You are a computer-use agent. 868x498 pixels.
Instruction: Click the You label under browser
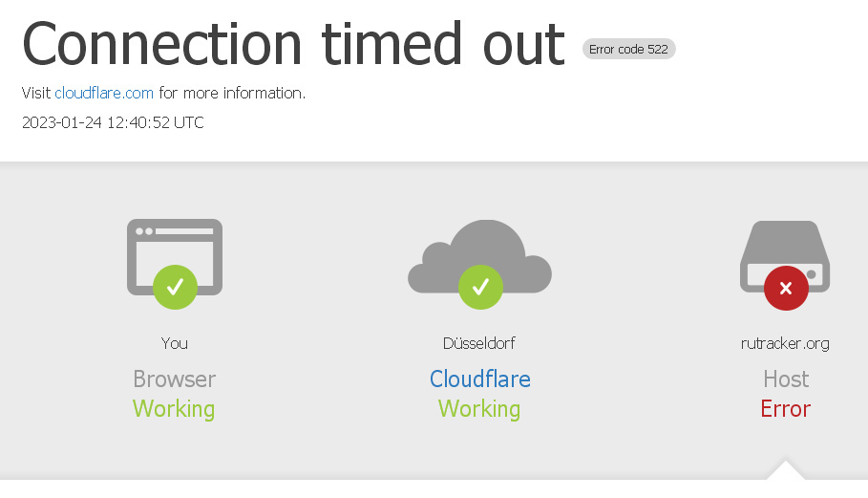coord(175,343)
